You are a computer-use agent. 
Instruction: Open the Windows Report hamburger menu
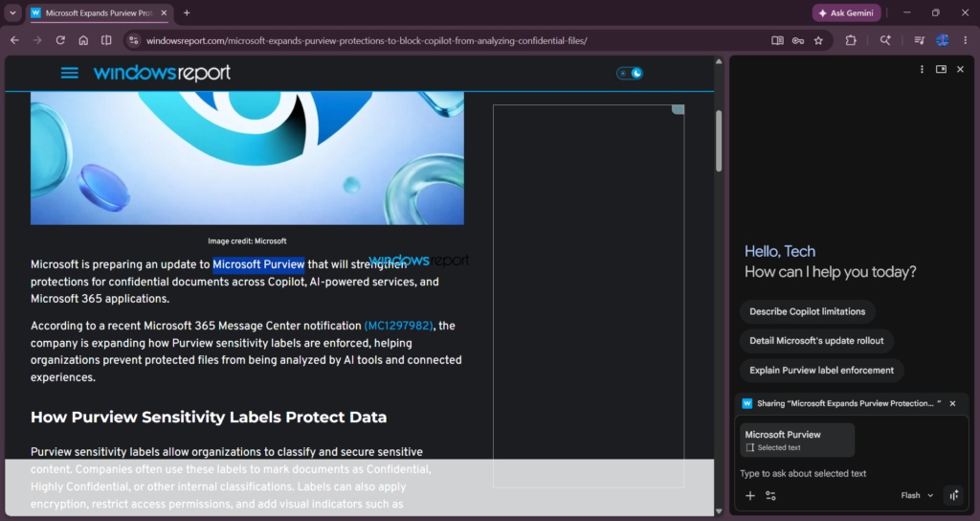(x=69, y=73)
